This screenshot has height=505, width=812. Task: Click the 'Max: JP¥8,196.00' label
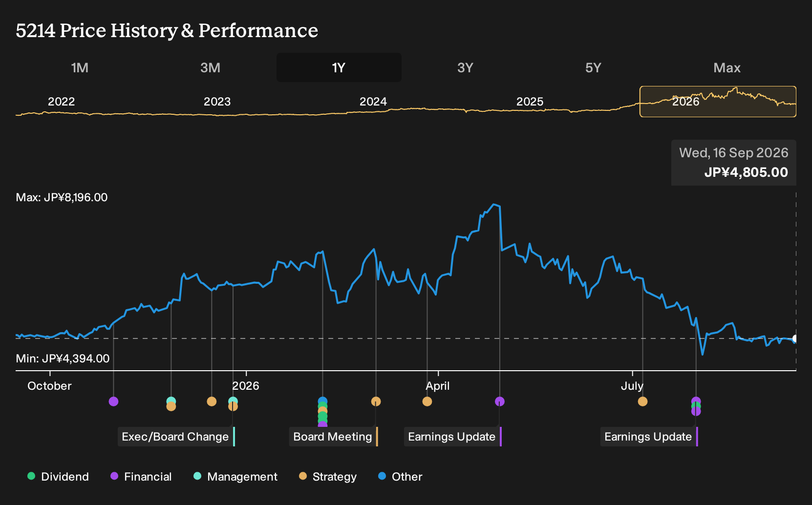62,197
